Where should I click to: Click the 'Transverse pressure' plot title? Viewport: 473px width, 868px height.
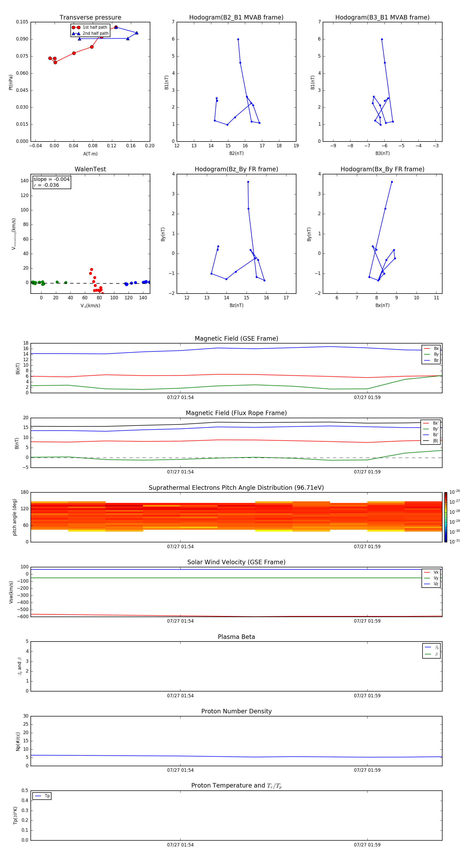pos(90,18)
